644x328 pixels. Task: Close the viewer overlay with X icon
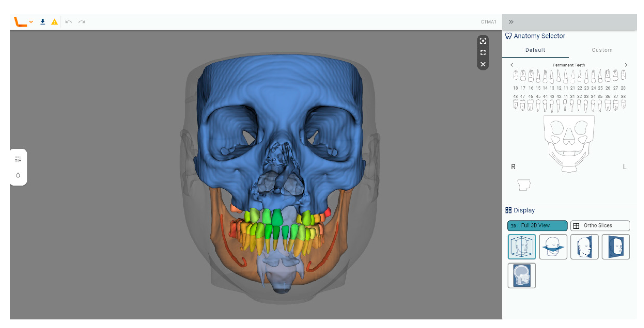tap(483, 64)
